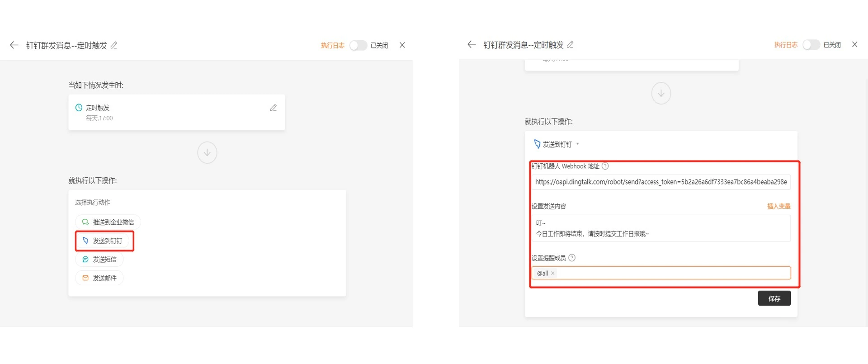This screenshot has height=364, width=868.
Task: Click SMS icon in 发送短信 option
Action: pos(85,259)
